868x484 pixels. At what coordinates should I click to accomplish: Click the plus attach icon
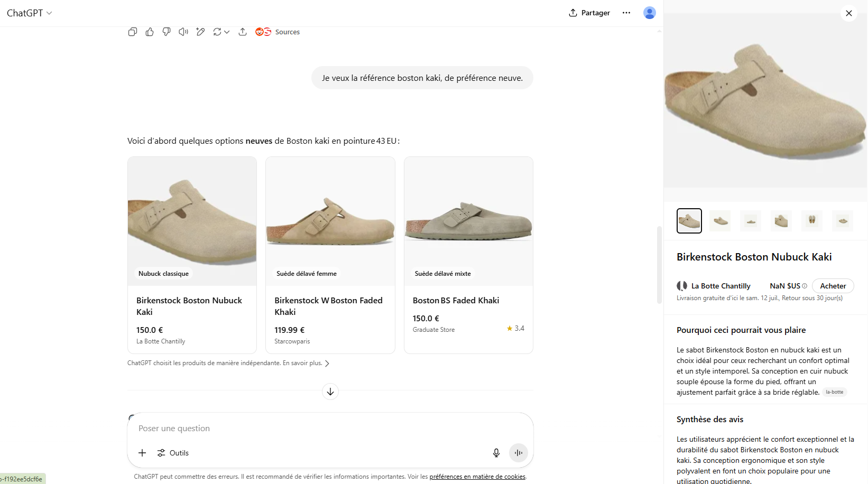142,453
